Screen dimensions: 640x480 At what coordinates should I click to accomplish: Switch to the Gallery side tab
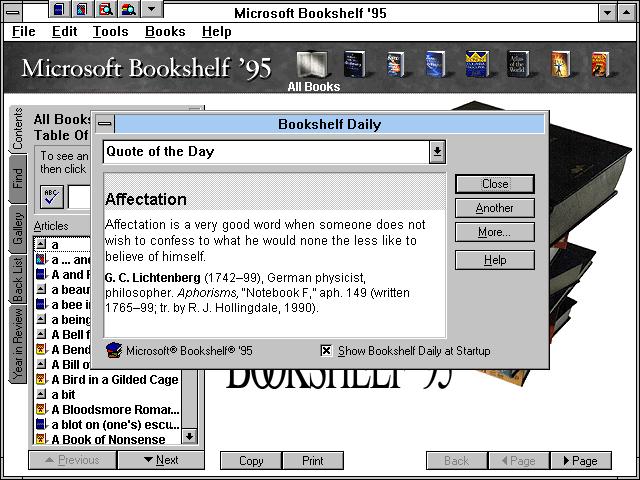click(18, 229)
